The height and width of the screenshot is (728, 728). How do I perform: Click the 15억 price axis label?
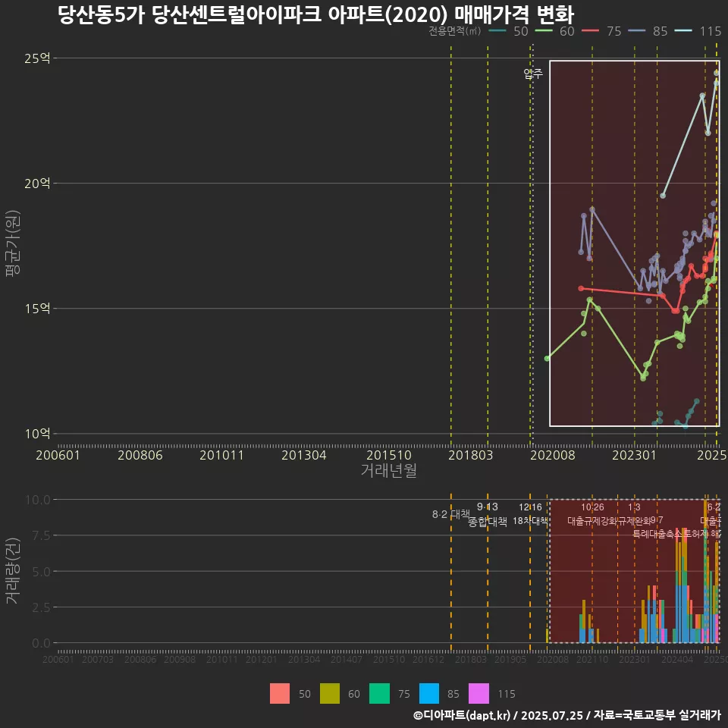coord(37,309)
